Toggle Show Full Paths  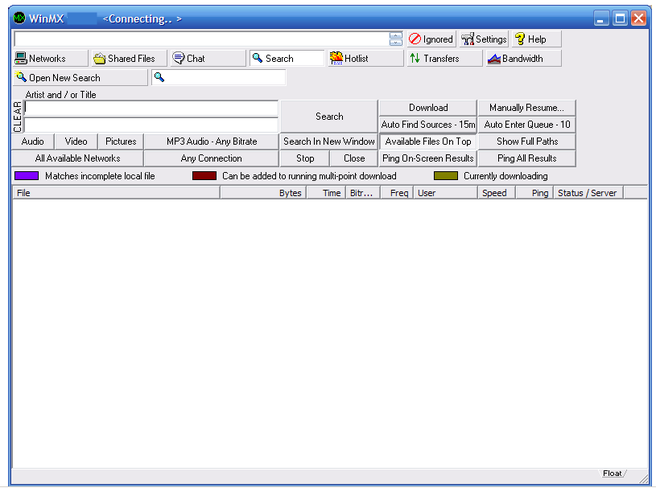pos(527,141)
